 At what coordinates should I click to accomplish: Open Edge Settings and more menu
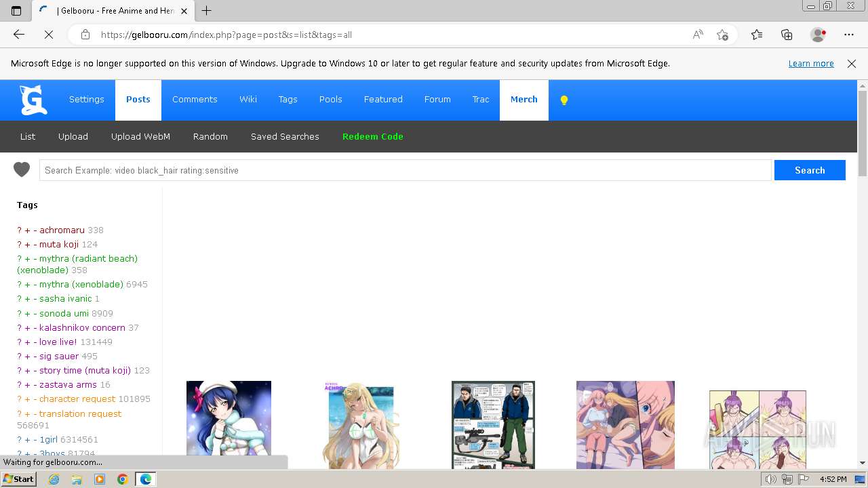[849, 35]
